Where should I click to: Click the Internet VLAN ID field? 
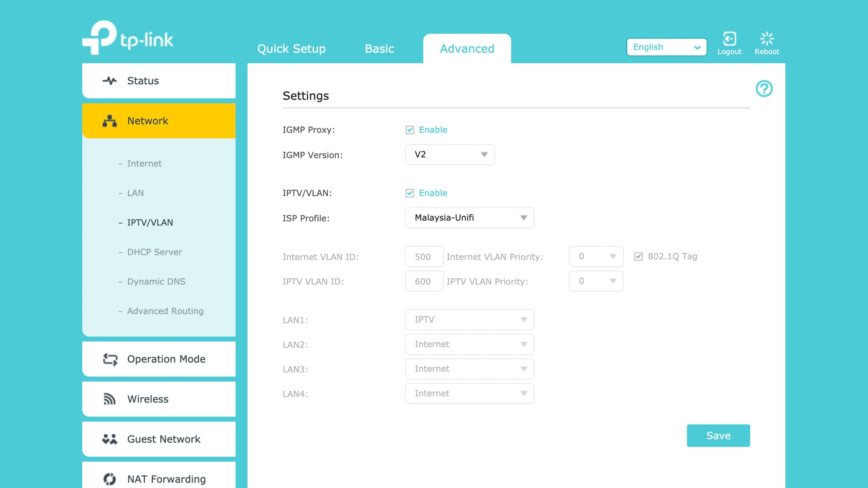pyautogui.click(x=424, y=256)
